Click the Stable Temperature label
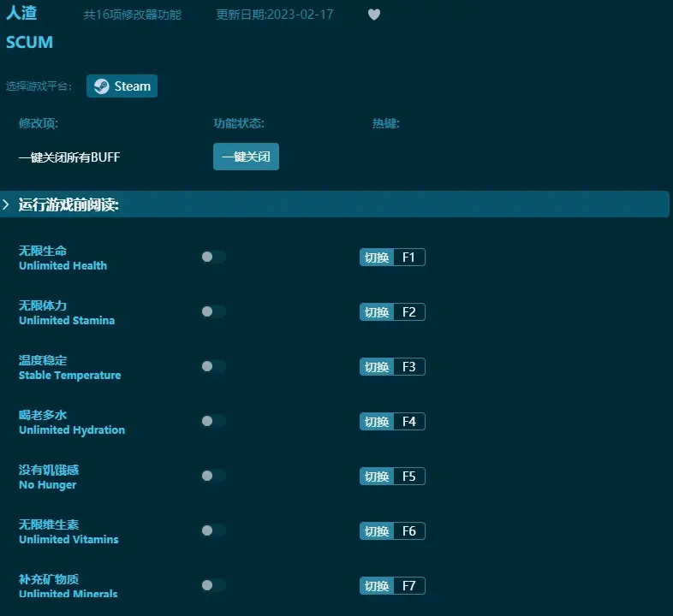 pos(69,376)
